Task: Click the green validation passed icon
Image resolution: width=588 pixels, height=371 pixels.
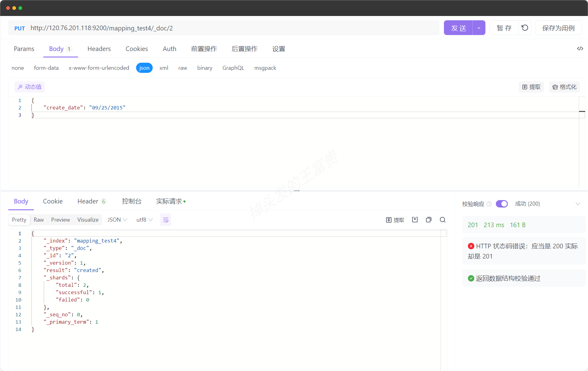Action: tap(471, 278)
